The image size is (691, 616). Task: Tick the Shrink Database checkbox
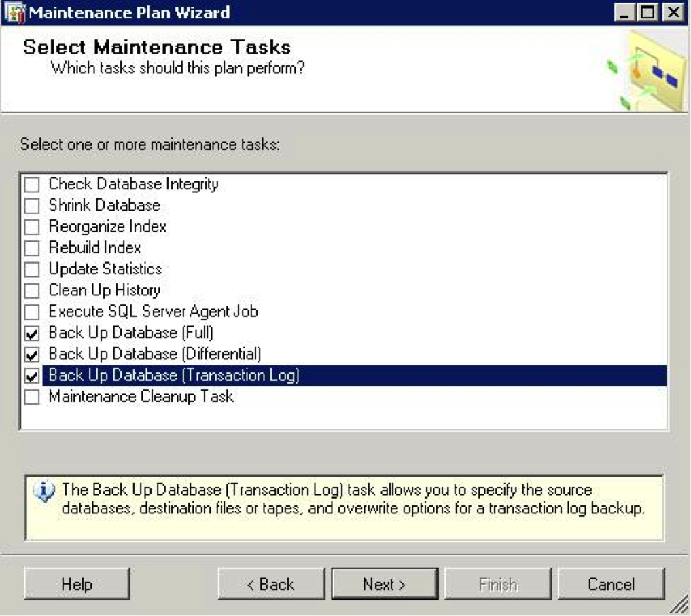32,206
